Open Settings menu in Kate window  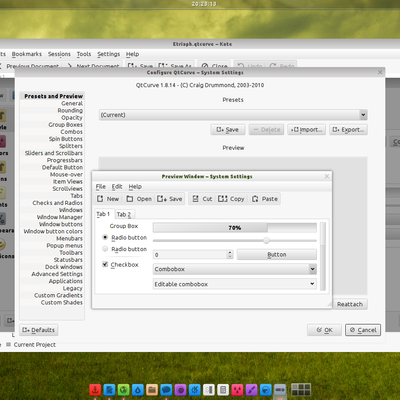click(x=108, y=54)
